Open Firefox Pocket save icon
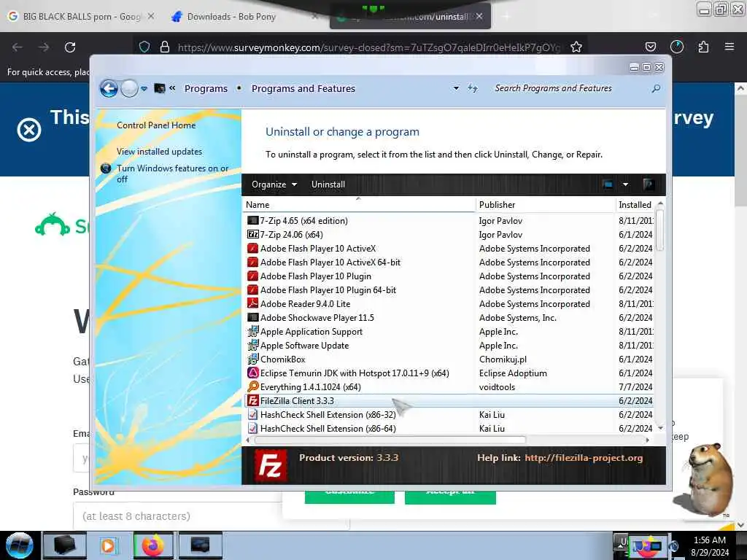The height and width of the screenshot is (560, 747). coord(650,47)
